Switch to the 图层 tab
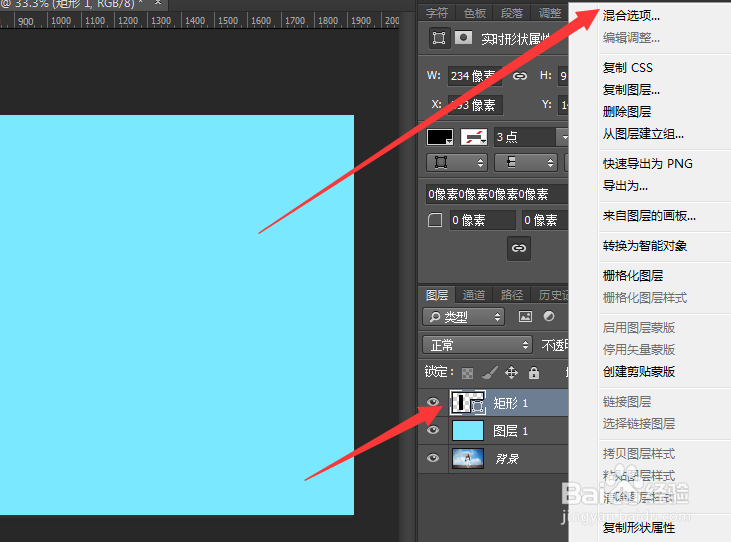This screenshot has height=542, width=731. point(437,295)
